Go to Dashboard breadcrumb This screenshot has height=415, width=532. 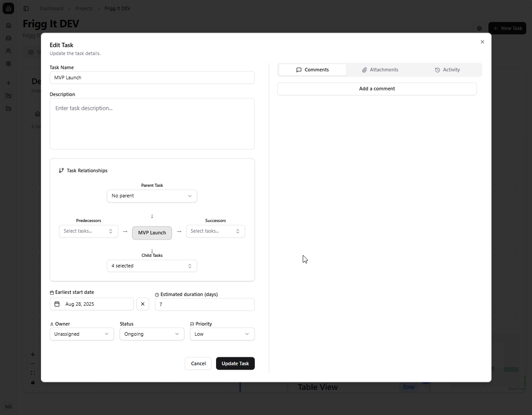click(x=51, y=8)
